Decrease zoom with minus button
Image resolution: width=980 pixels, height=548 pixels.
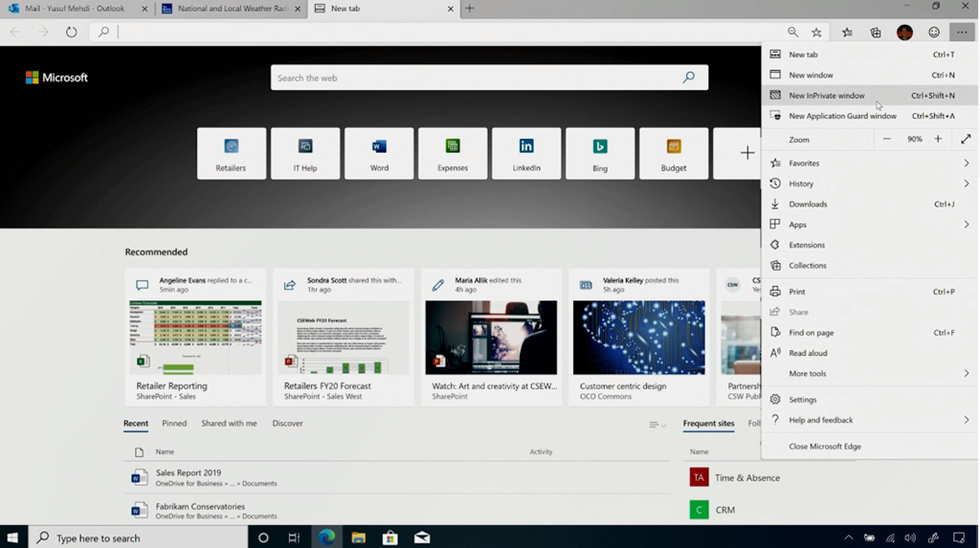click(887, 140)
